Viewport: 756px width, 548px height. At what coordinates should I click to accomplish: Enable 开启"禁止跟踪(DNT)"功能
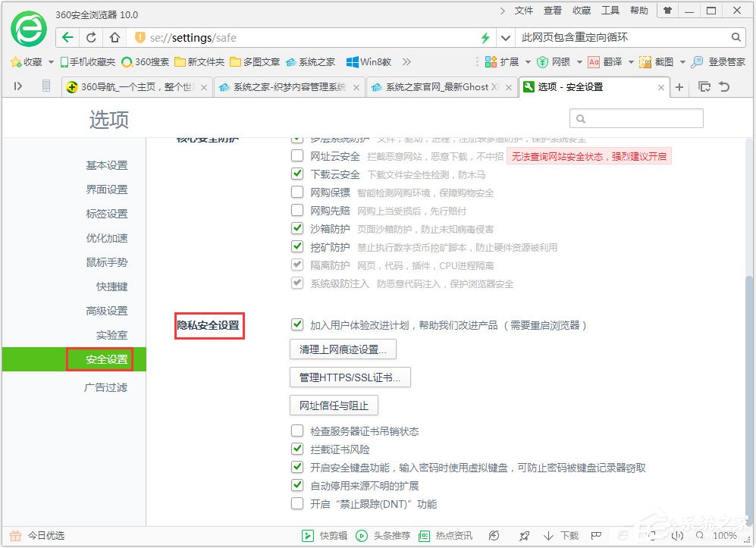click(297, 503)
